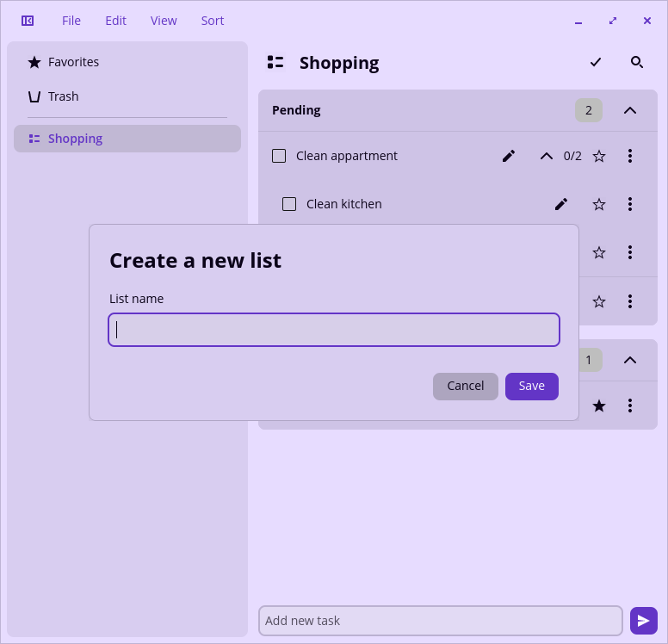Open more options for Clean appartment
This screenshot has width=668, height=644.
tap(630, 156)
